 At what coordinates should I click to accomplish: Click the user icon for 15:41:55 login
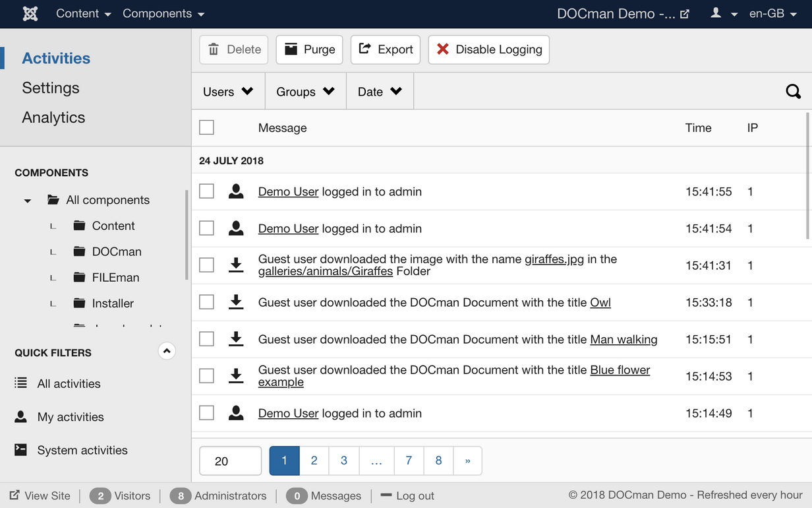[236, 191]
